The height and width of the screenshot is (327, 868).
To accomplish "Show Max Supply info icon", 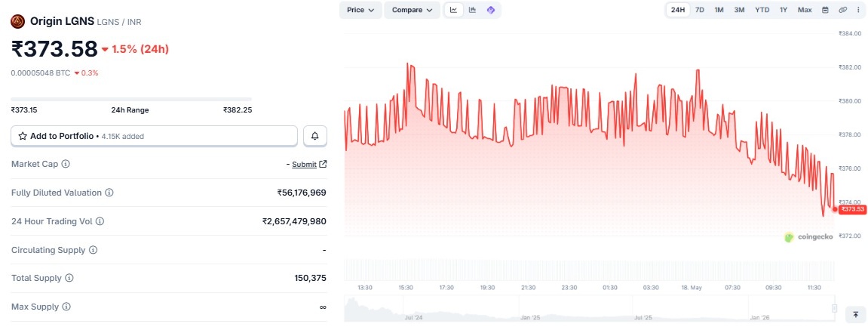I will point(66,307).
